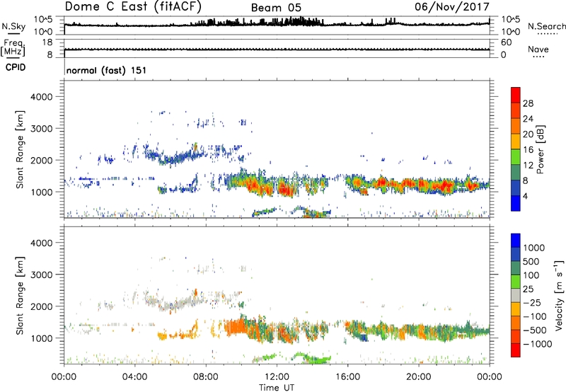The height and width of the screenshot is (392, 566).
Task: Click the '4000' tick on the power panel
Action: click(41, 97)
